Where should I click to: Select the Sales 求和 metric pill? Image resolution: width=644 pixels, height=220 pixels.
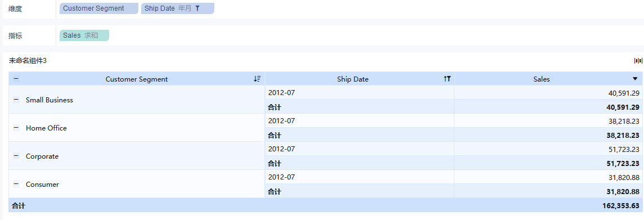click(x=84, y=35)
